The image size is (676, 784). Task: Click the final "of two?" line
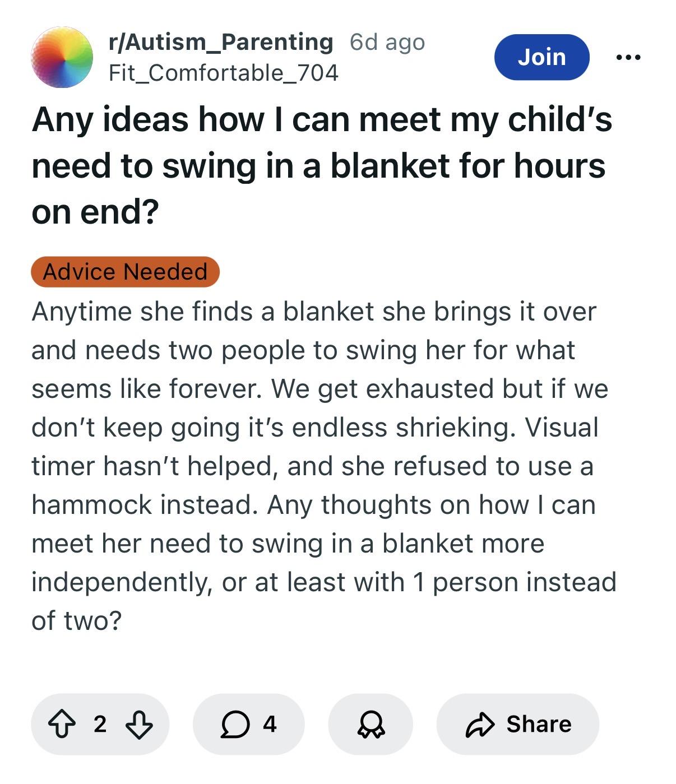(x=76, y=620)
